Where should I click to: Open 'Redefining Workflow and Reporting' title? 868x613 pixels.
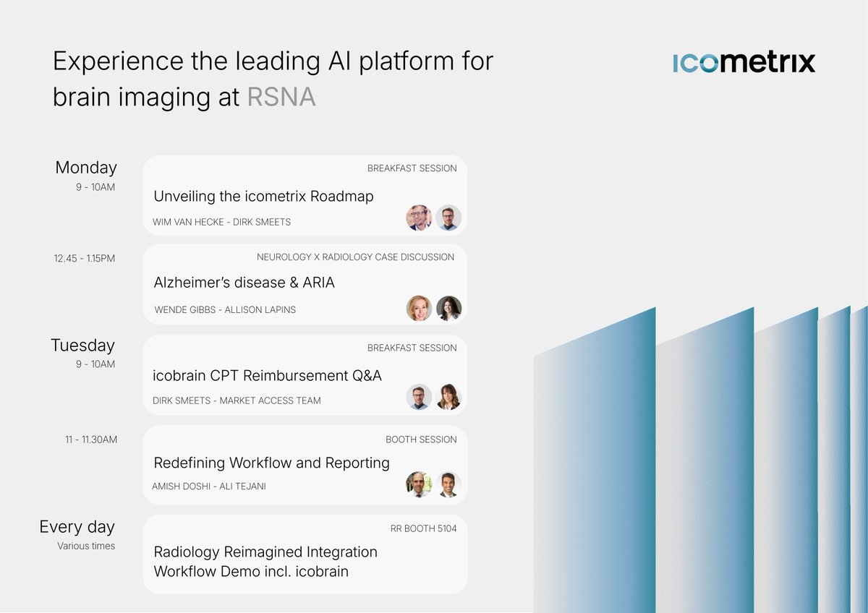click(272, 463)
